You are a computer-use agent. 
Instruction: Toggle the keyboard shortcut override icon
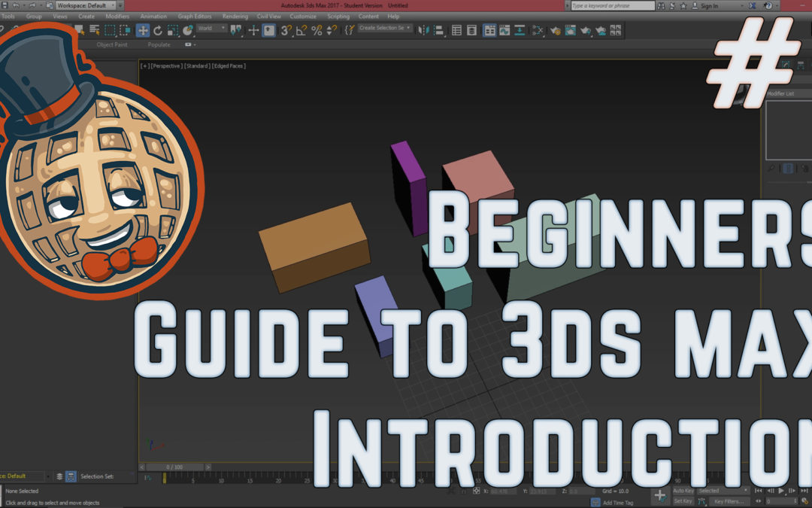point(268,30)
